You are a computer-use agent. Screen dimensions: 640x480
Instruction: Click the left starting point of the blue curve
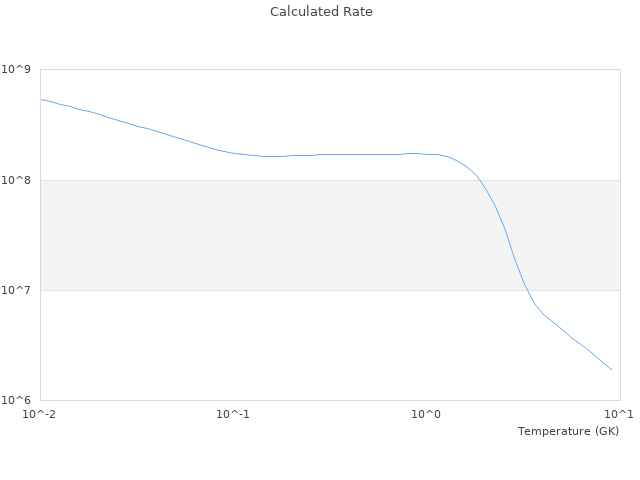click(x=41, y=99)
